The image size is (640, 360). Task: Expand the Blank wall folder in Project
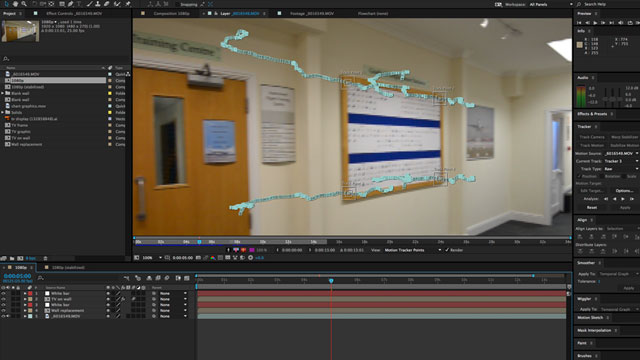[x=3, y=93]
